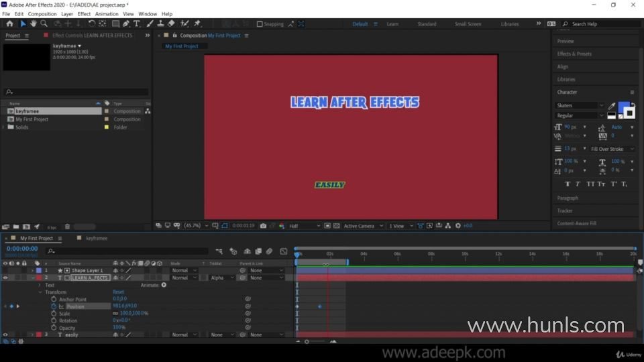Image resolution: width=644 pixels, height=362 pixels.
Task: Select the Pen tool
Action: [x=126, y=24]
